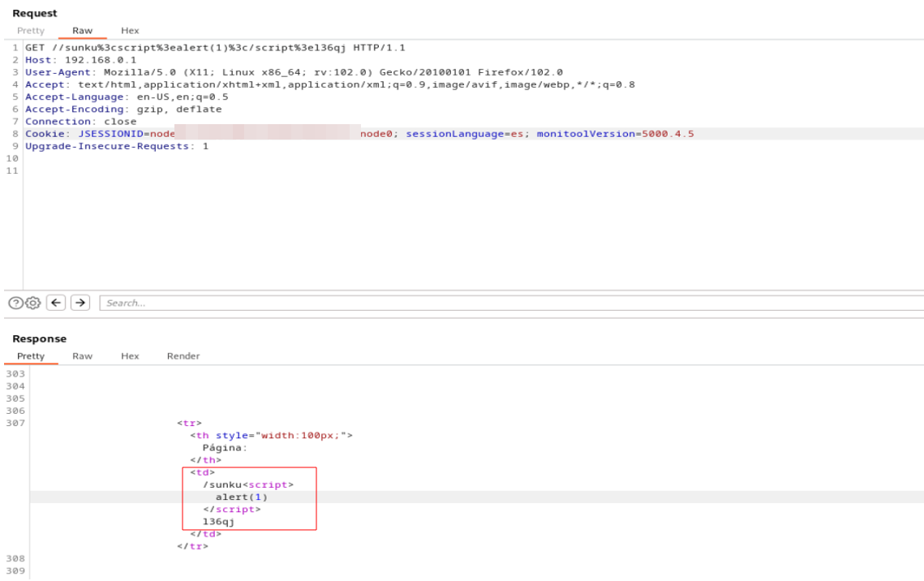Click response line number 308
Screen dimensions: 924x581
[15, 558]
